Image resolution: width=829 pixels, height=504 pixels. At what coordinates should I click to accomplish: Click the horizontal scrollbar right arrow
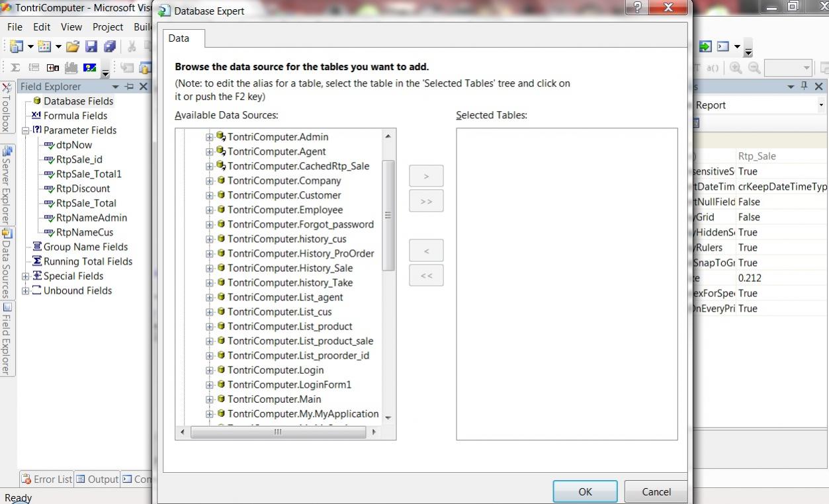pos(374,432)
